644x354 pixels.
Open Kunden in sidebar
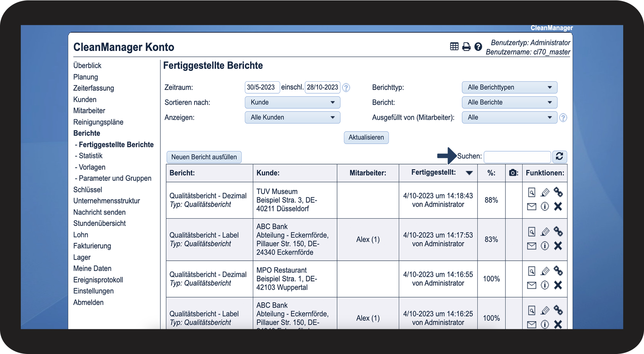tap(85, 100)
